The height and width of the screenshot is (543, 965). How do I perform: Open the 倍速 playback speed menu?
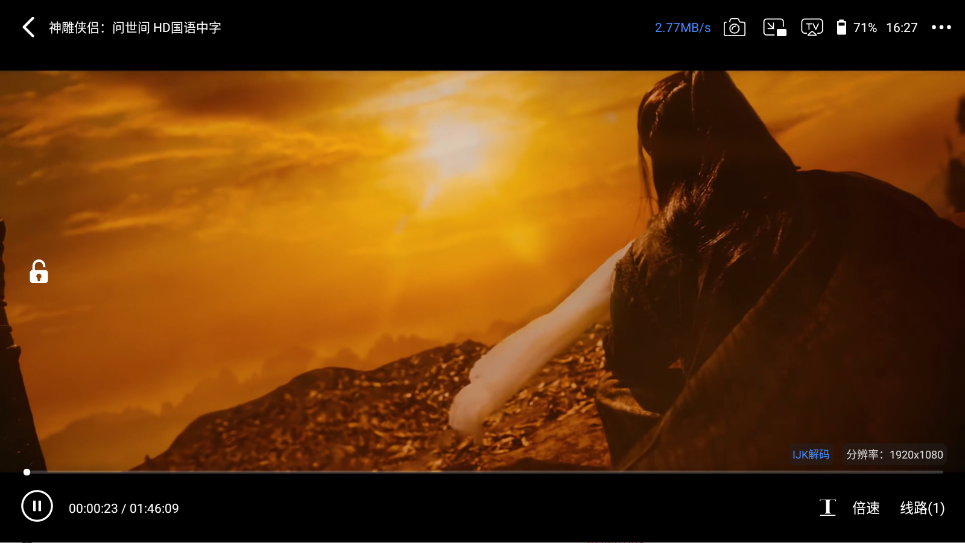point(866,508)
